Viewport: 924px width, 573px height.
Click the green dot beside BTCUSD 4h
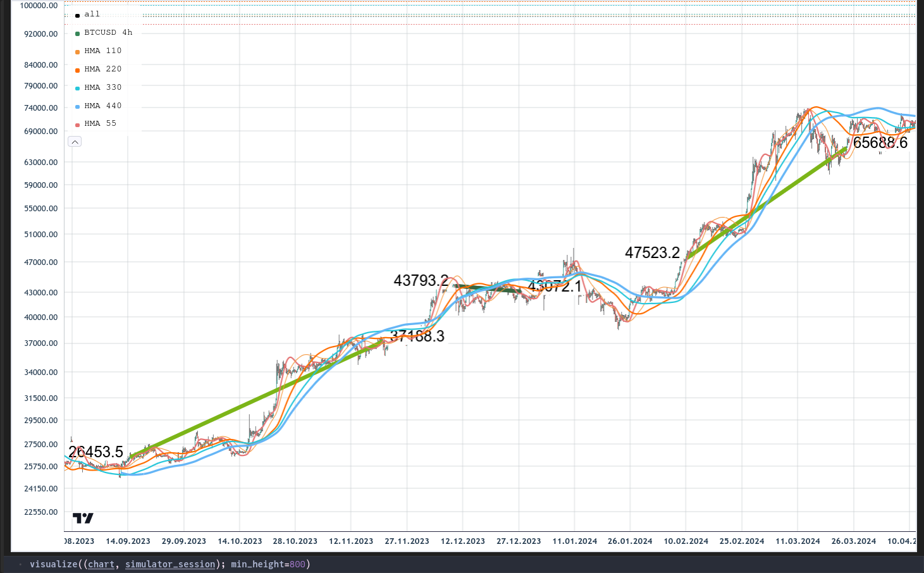(77, 34)
